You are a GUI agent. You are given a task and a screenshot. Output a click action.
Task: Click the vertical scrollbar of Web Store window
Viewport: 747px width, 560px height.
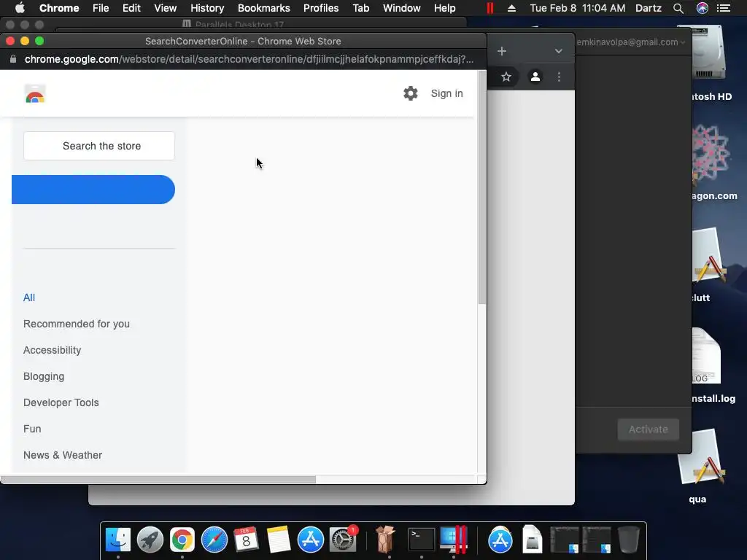[481, 187]
